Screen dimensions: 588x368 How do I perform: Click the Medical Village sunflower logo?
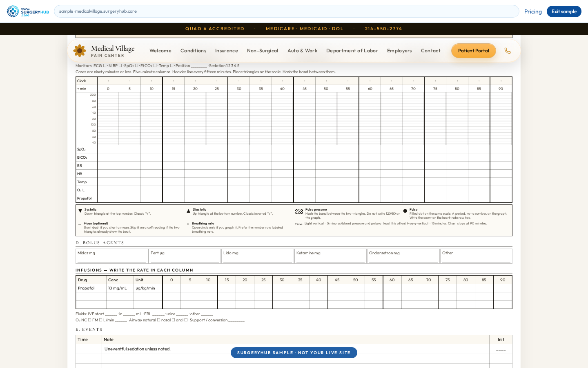coord(80,51)
